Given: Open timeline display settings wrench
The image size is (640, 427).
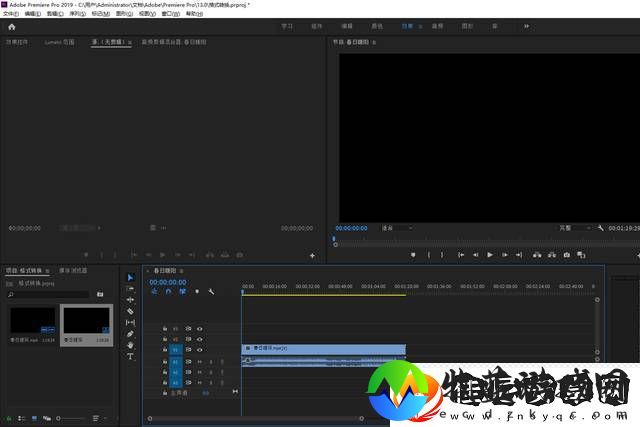Looking at the screenshot, I should [x=211, y=291].
